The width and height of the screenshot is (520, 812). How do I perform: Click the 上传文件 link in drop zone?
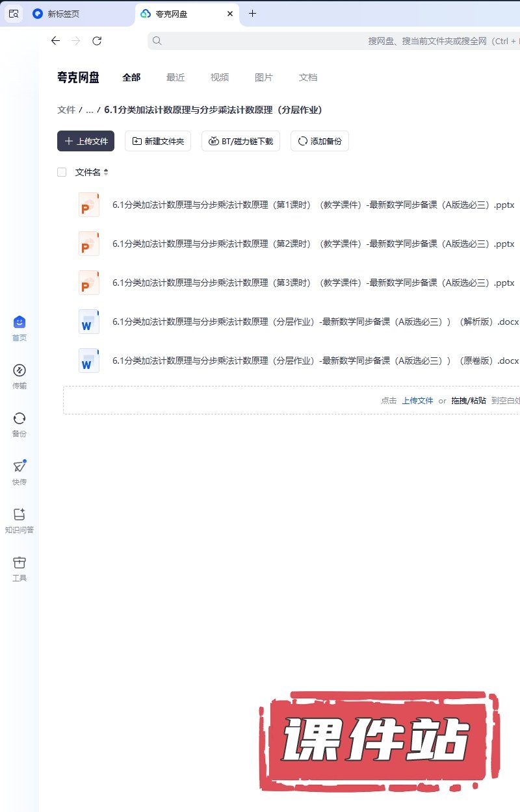pyautogui.click(x=417, y=401)
